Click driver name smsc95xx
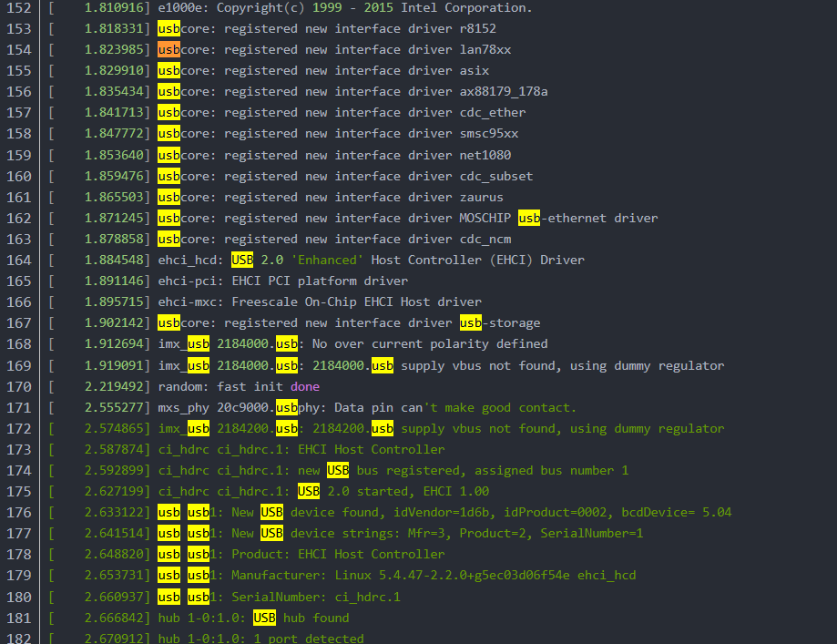 point(489,134)
